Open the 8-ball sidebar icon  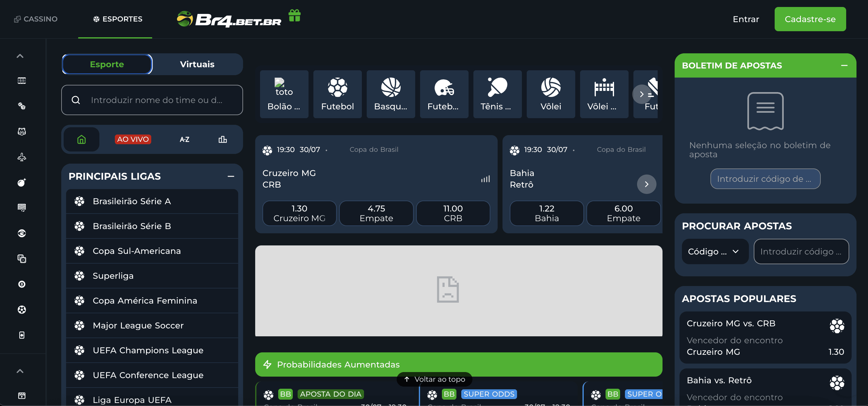pos(22,284)
